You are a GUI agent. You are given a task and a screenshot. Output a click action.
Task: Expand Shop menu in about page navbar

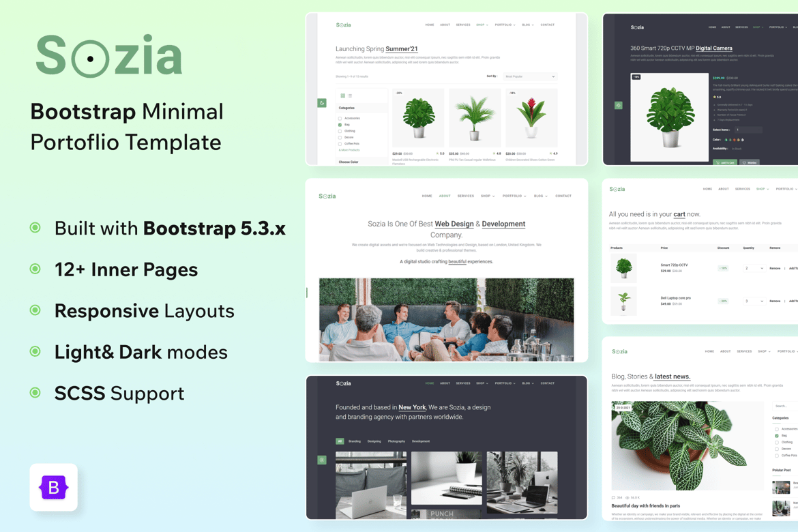coord(488,196)
